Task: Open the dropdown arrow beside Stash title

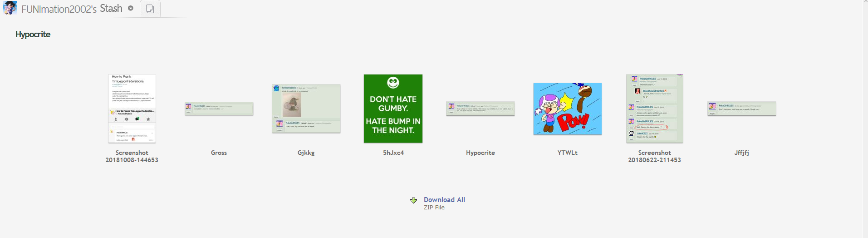Action: tap(131, 8)
